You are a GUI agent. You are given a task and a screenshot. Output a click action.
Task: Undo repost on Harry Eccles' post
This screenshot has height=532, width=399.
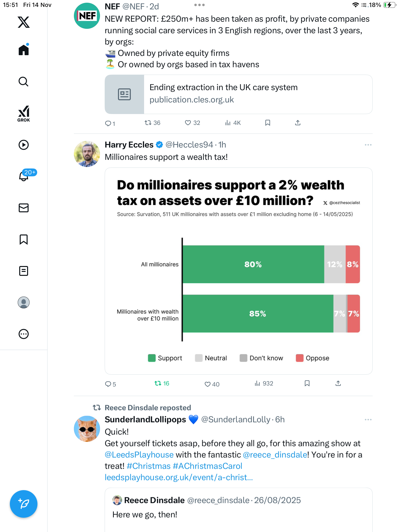158,383
